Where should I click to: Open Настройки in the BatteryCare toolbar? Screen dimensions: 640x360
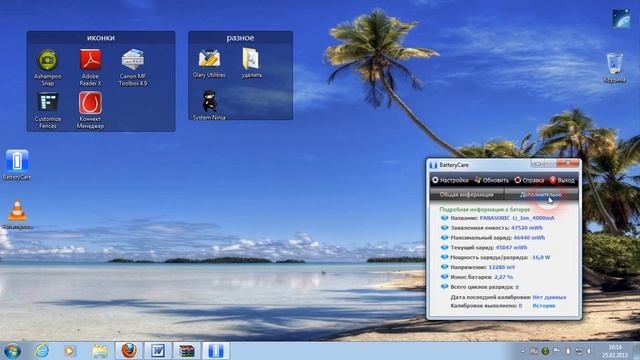pos(451,180)
